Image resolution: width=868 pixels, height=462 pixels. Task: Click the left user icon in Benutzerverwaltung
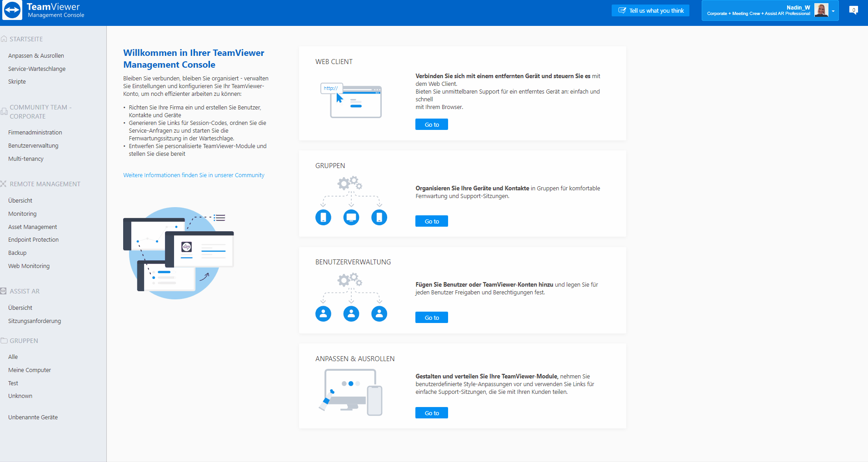323,313
